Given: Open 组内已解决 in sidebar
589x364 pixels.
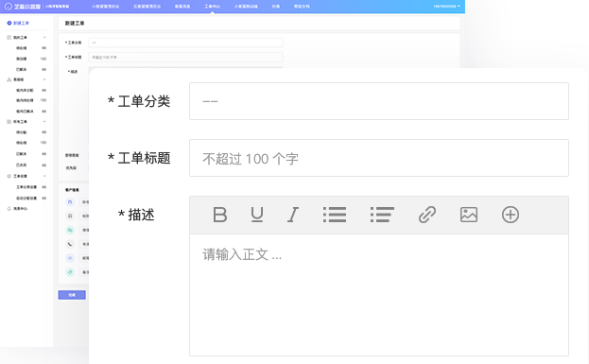Looking at the screenshot, I should tap(25, 112).
